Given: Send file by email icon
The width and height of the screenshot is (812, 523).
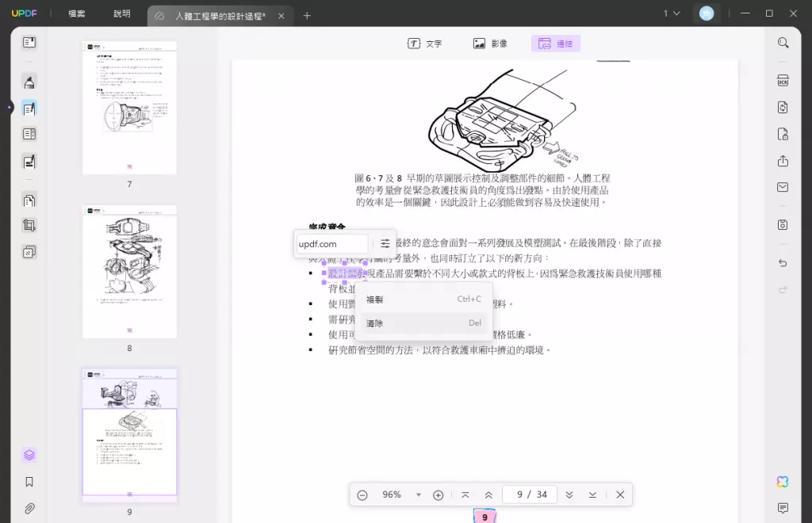Looking at the screenshot, I should [x=783, y=187].
